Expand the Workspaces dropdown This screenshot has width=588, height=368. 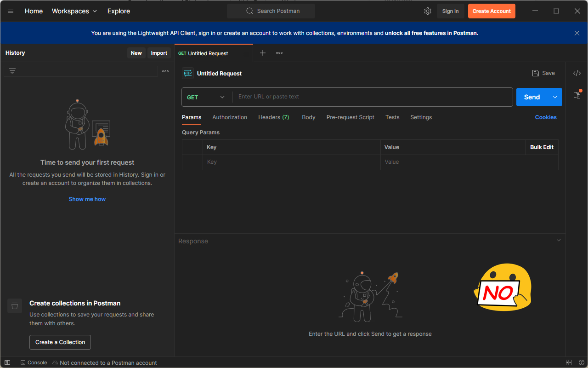(74, 11)
